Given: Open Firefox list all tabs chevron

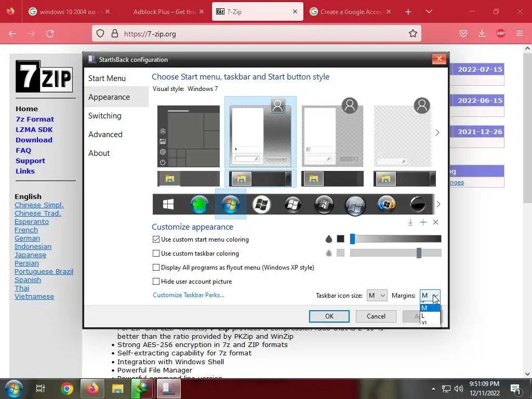Looking at the screenshot, I should tap(429, 11).
